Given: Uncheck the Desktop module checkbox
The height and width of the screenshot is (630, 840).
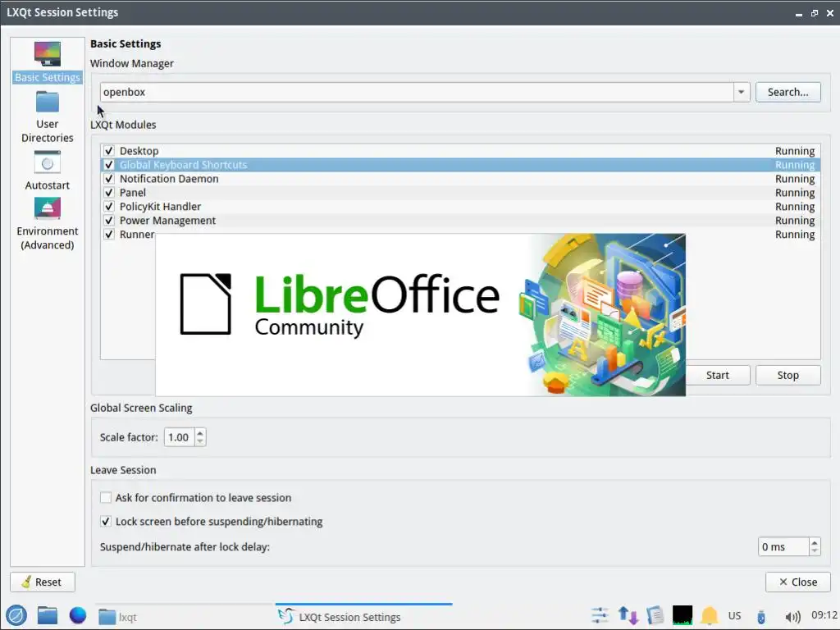Looking at the screenshot, I should point(109,151).
